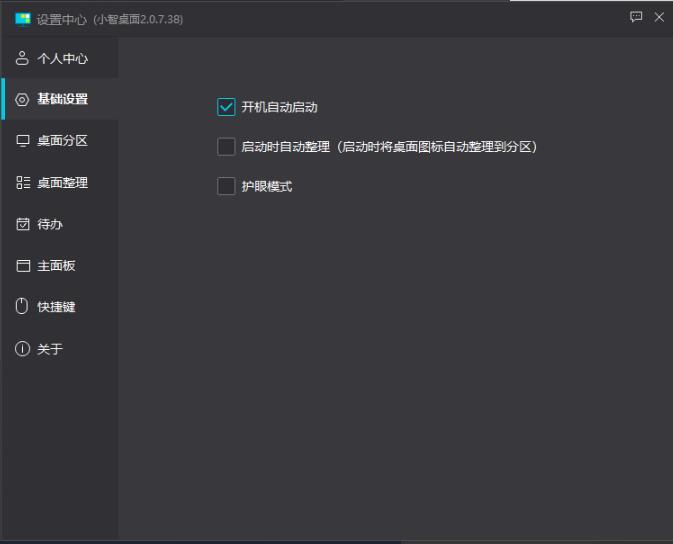Go to the 待办 section label

coord(50,225)
